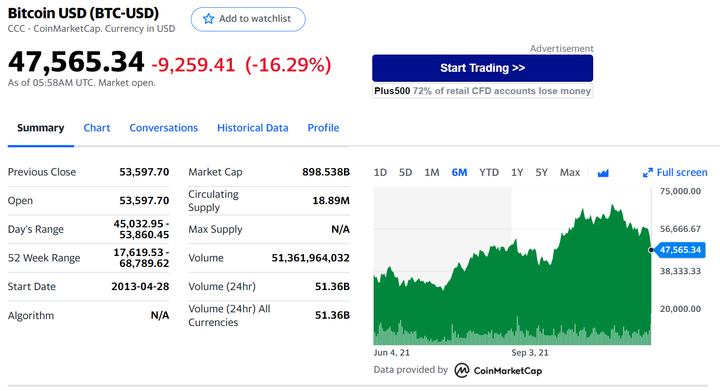Click the CoinMarketCap logo icon

(x=461, y=370)
